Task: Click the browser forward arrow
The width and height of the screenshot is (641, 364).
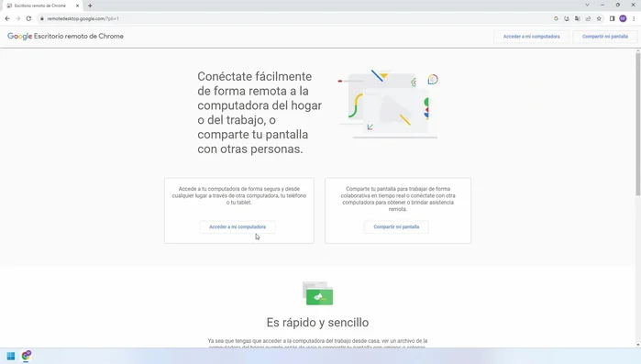Action: tap(18, 18)
